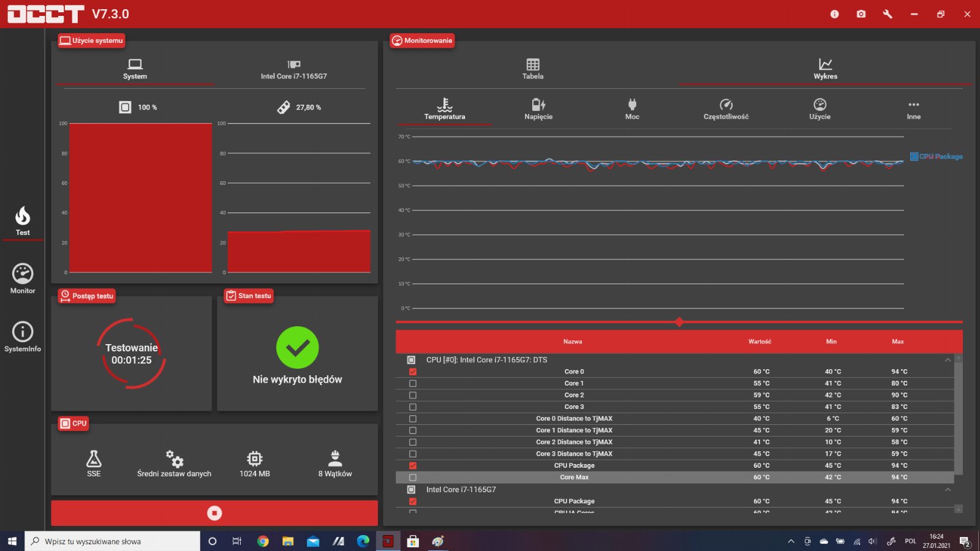Open the Windows Start menu

tap(12, 541)
